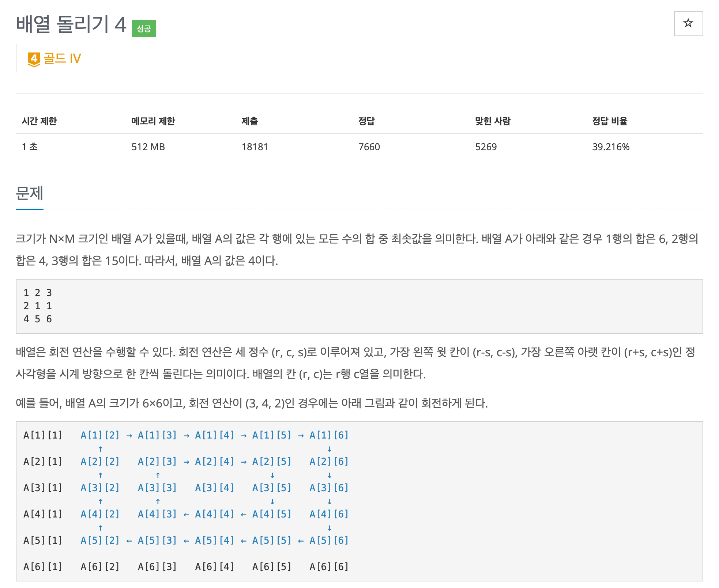The width and height of the screenshot is (719, 588).
Task: Click the submission count 18181
Action: pos(255,147)
